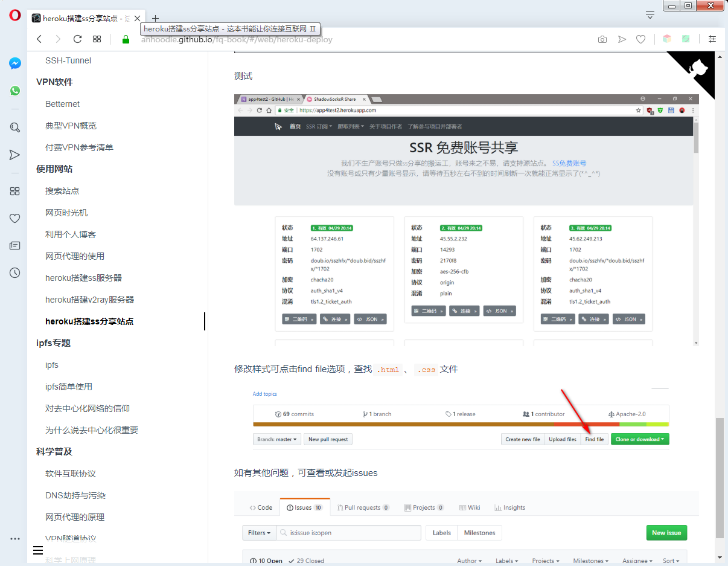Click the 测试 heading text
Screen dimensions: 728x566
click(x=243, y=76)
